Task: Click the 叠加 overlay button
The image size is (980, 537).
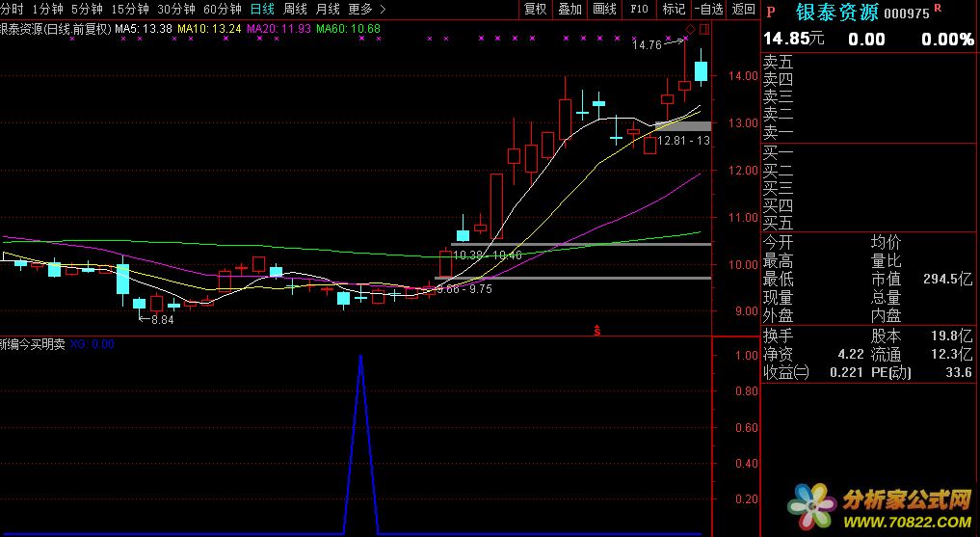Action: click(570, 9)
